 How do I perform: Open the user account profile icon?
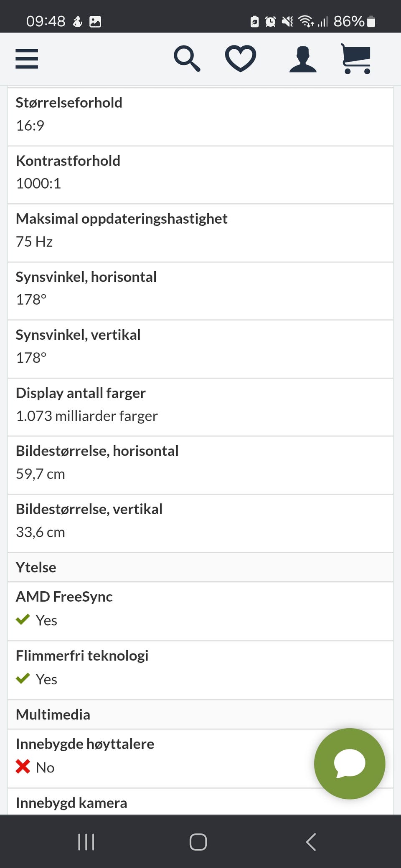point(303,59)
